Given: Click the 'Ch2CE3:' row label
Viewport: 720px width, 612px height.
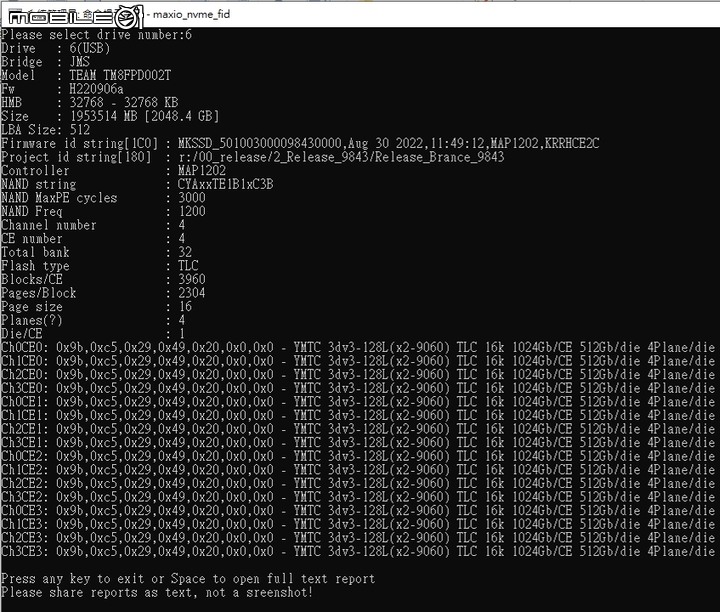Looking at the screenshot, I should (x=25, y=538).
